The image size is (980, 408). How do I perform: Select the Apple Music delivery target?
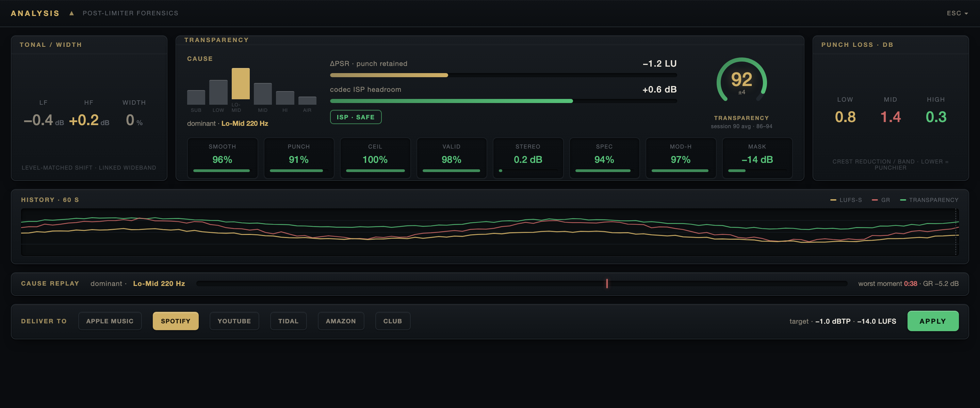110,321
